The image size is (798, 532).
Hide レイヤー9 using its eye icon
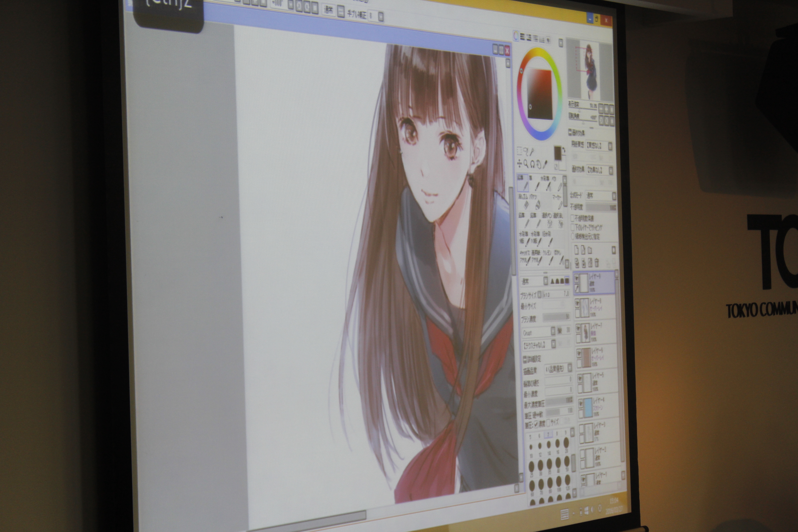577,278
